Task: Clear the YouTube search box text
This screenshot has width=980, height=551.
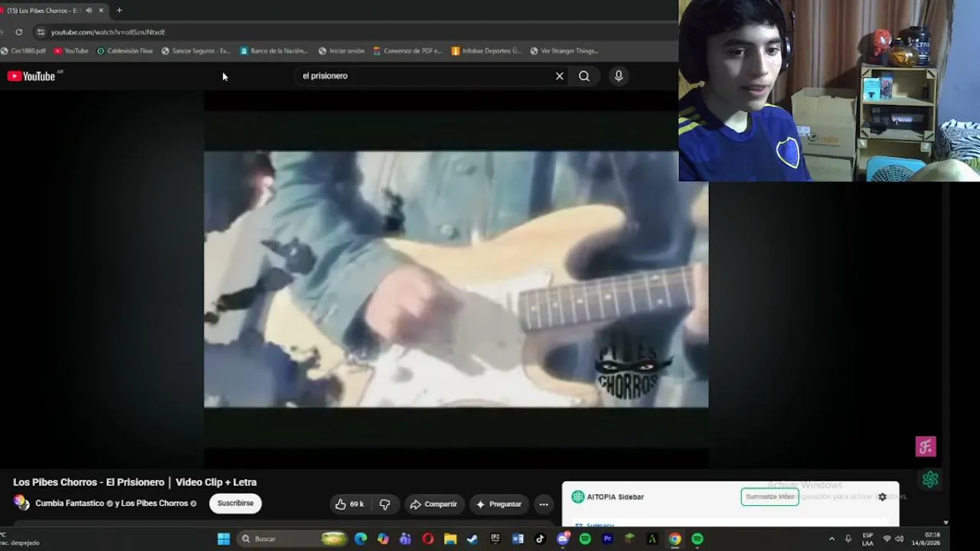Action: point(560,76)
